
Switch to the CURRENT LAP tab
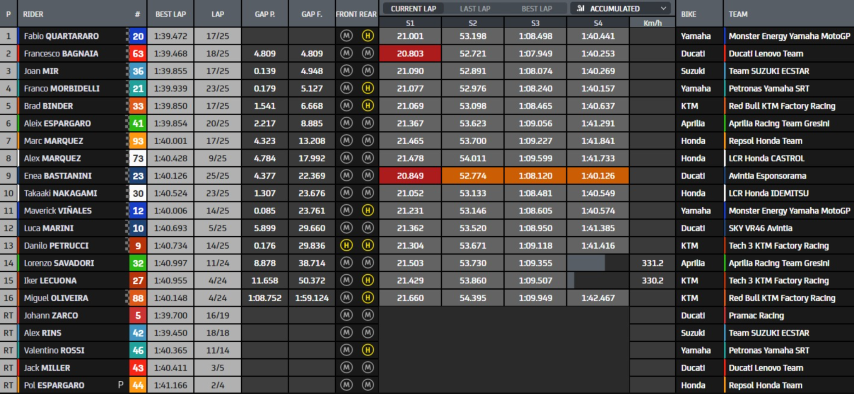click(x=412, y=8)
